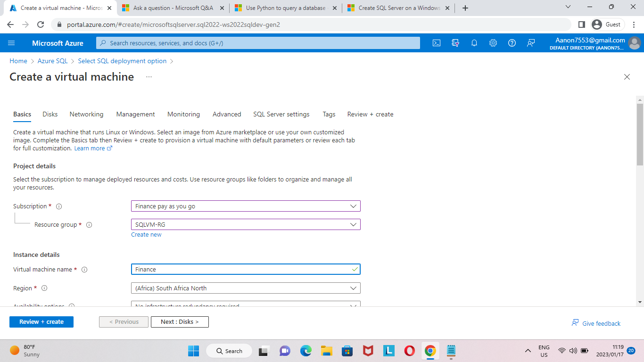Viewport: 644px width, 362px height.
Task: Open the Chrome three-dot menu
Action: [635, 25]
